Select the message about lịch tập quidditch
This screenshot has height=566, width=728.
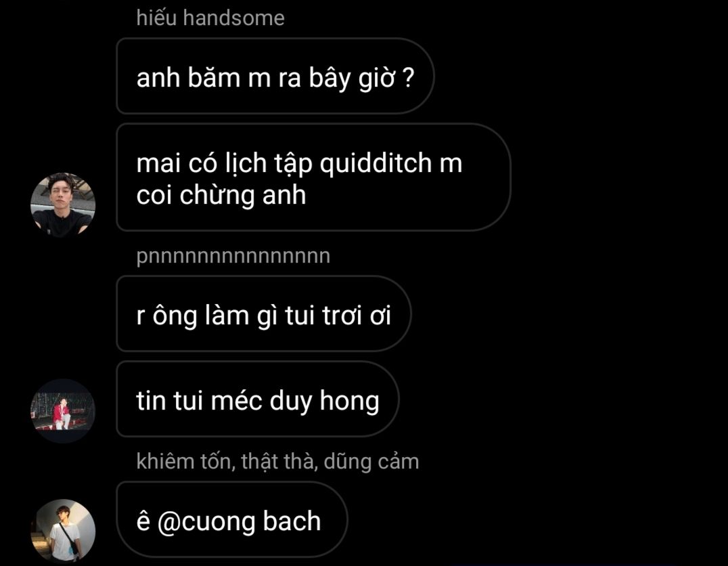tap(313, 177)
